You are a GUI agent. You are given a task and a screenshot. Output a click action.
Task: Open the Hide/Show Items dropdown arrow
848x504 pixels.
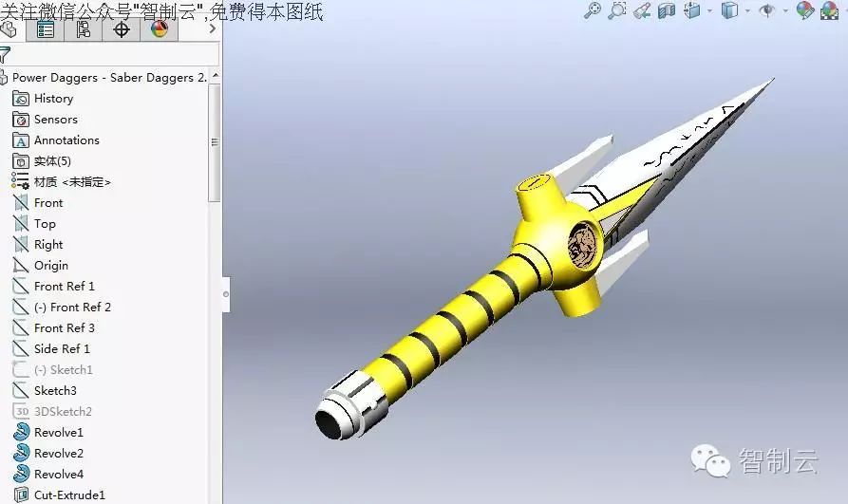coord(785,10)
